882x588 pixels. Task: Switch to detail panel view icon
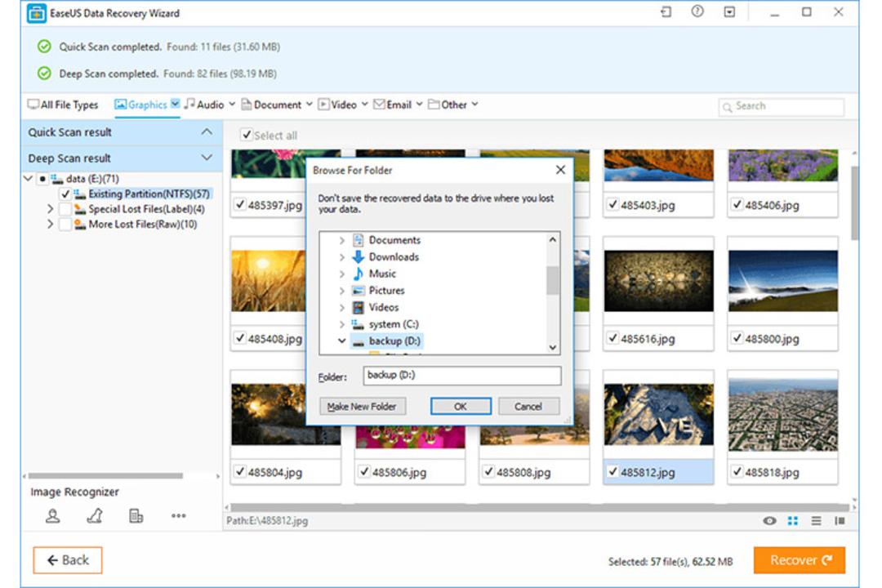840,521
